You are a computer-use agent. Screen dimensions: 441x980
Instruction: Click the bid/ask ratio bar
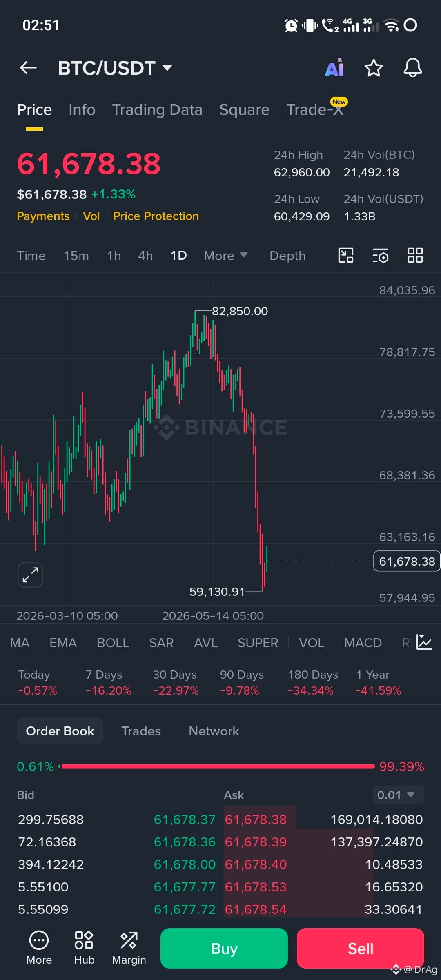pyautogui.click(x=216, y=766)
